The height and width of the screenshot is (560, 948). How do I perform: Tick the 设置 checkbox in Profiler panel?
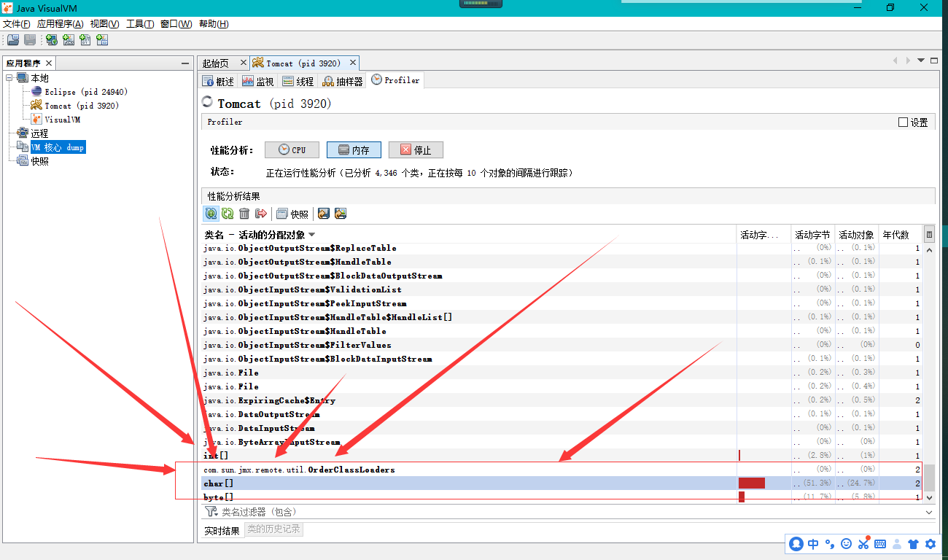pyautogui.click(x=904, y=122)
